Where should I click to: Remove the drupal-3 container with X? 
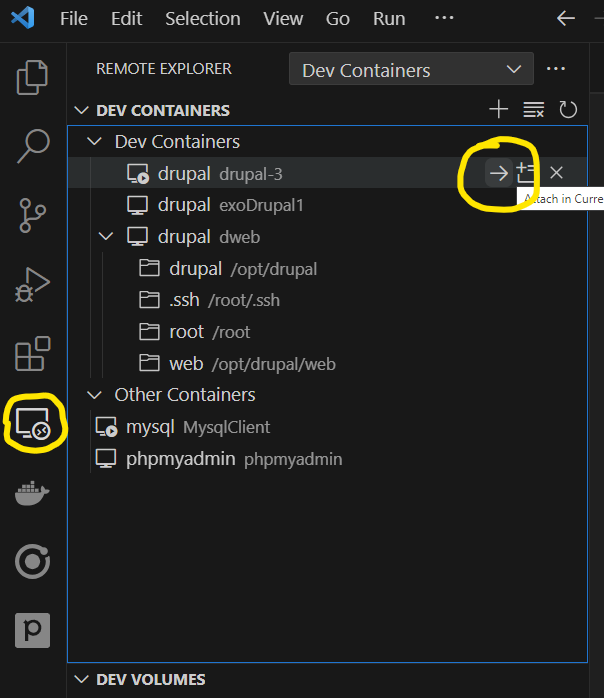(556, 173)
